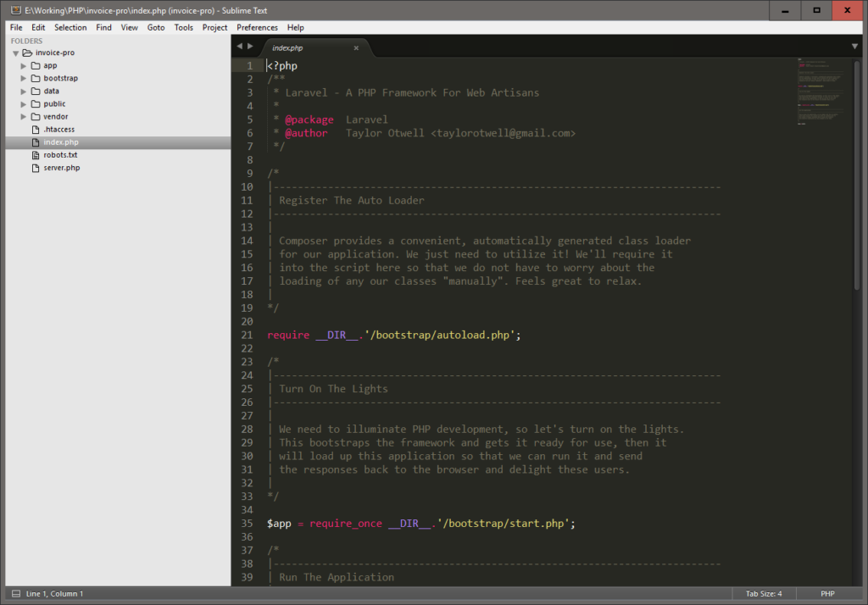
Task: Click the tab history back arrow
Action: click(x=239, y=46)
